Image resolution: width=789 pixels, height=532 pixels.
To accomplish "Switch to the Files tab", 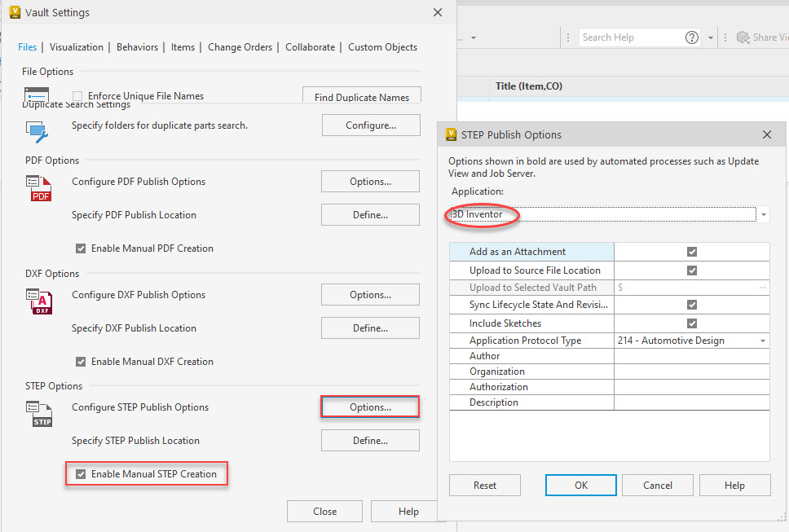I will tap(27, 46).
